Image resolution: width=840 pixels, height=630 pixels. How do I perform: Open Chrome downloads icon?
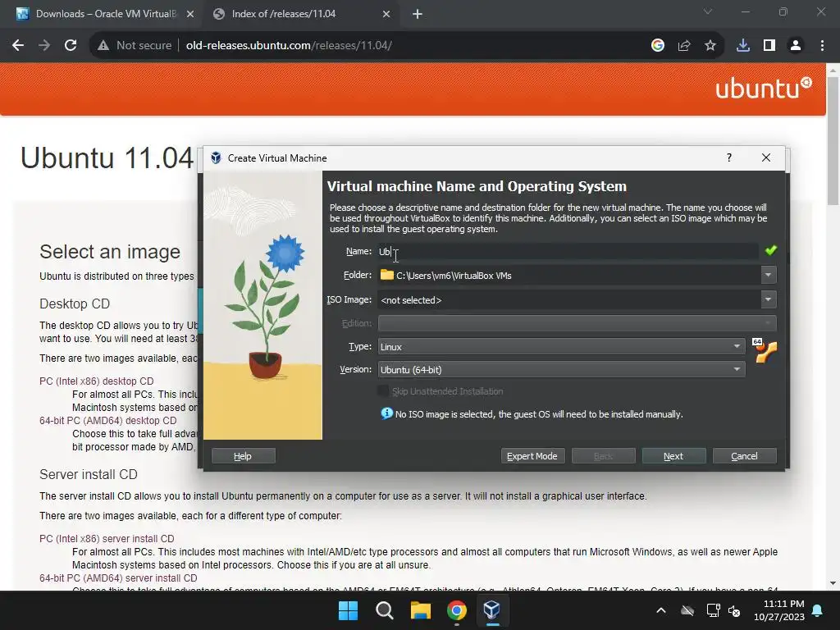(x=743, y=46)
